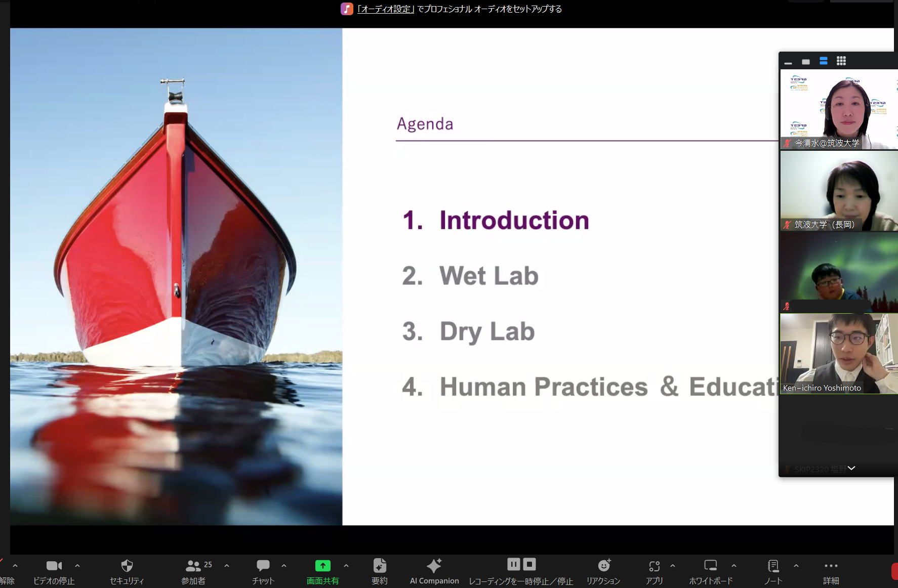
Task: Open the Security shield menu
Action: pos(127,566)
